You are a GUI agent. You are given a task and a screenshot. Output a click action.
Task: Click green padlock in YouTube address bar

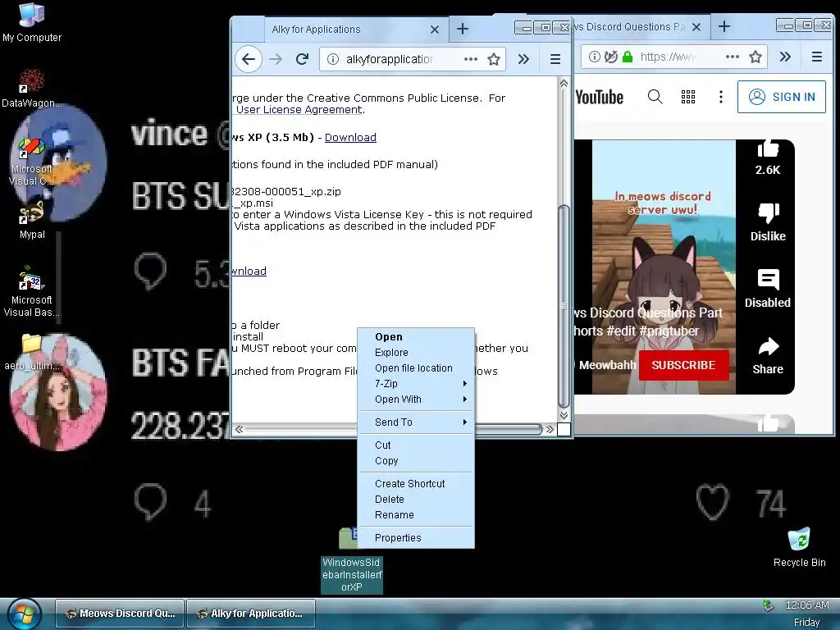click(x=628, y=57)
